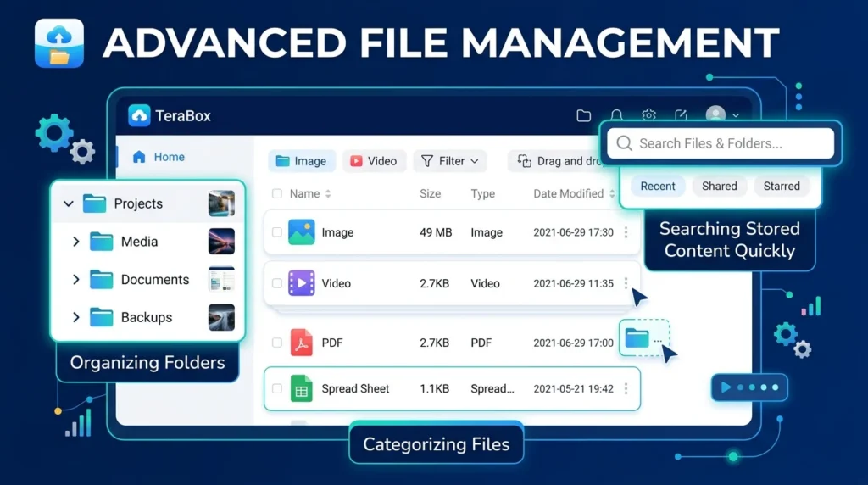This screenshot has height=485, width=868.
Task: Expand the Documents folder
Action: coord(76,280)
